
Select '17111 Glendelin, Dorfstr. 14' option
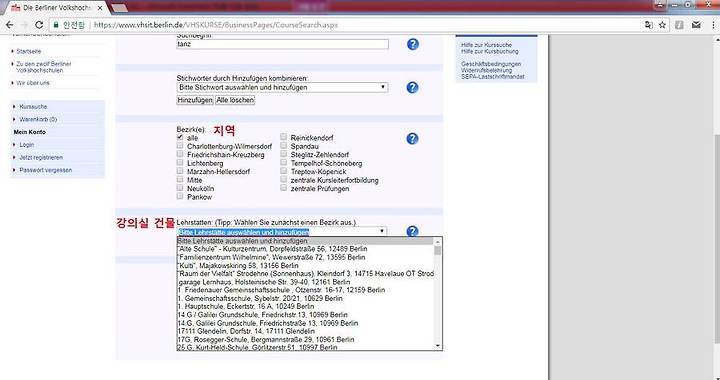tap(305, 331)
